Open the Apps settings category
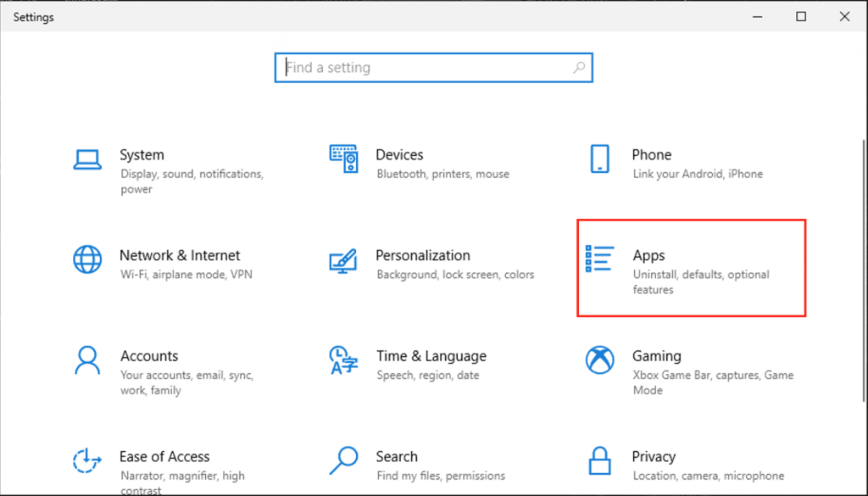The height and width of the screenshot is (496, 868). (649, 255)
